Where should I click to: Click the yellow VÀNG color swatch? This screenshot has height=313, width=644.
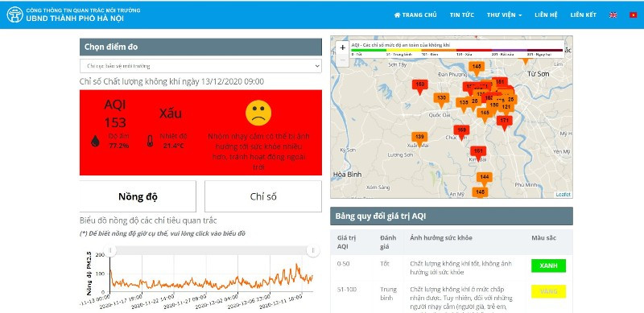(x=548, y=291)
